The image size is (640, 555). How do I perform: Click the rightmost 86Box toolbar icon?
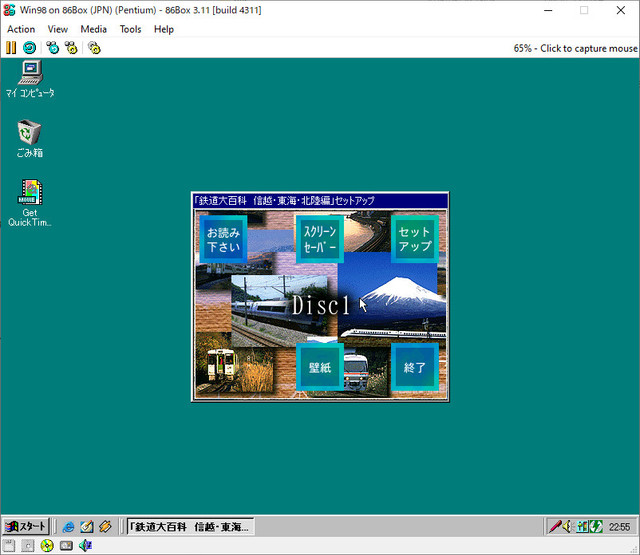click(94, 48)
